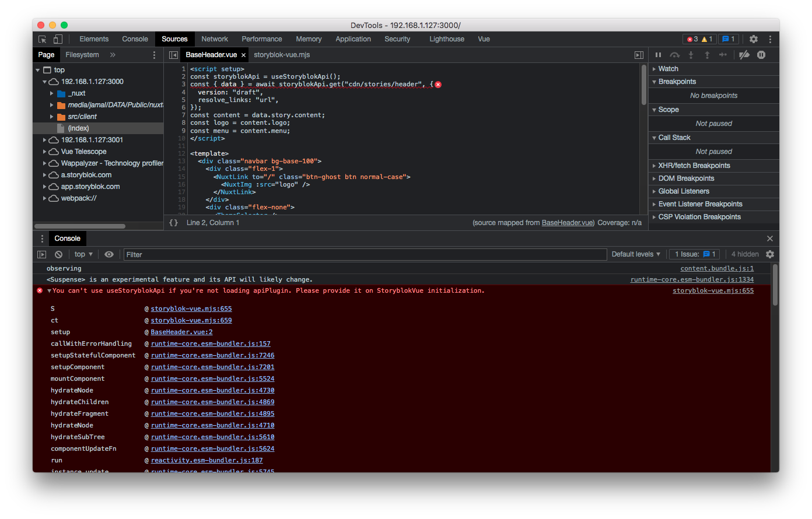Click the blue issues counter badge

[729, 39]
